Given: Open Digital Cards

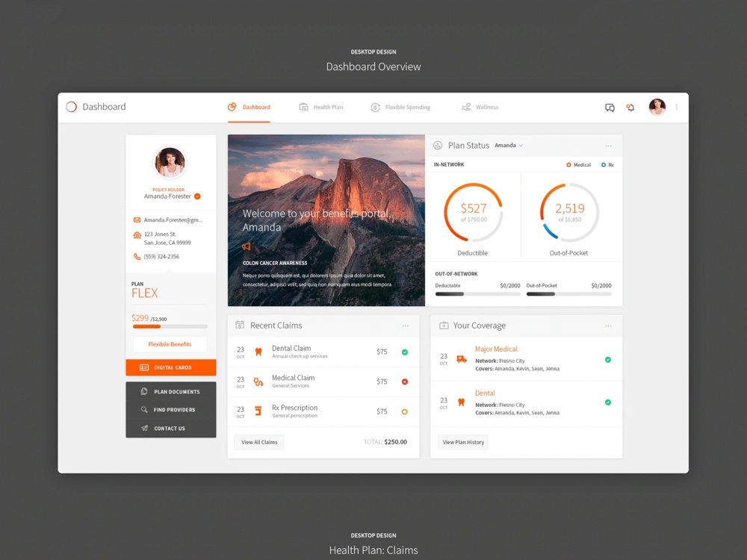Looking at the screenshot, I should point(170,367).
